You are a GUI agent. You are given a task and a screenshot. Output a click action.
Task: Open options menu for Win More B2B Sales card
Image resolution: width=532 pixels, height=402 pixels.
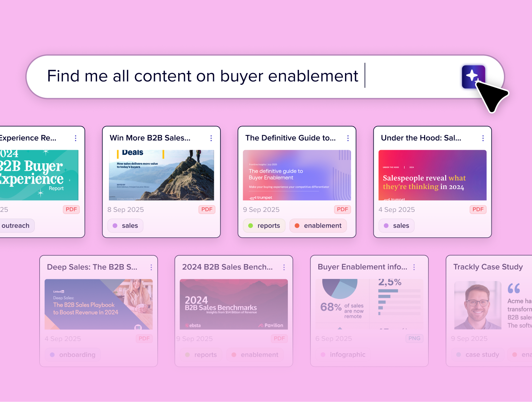(x=211, y=138)
